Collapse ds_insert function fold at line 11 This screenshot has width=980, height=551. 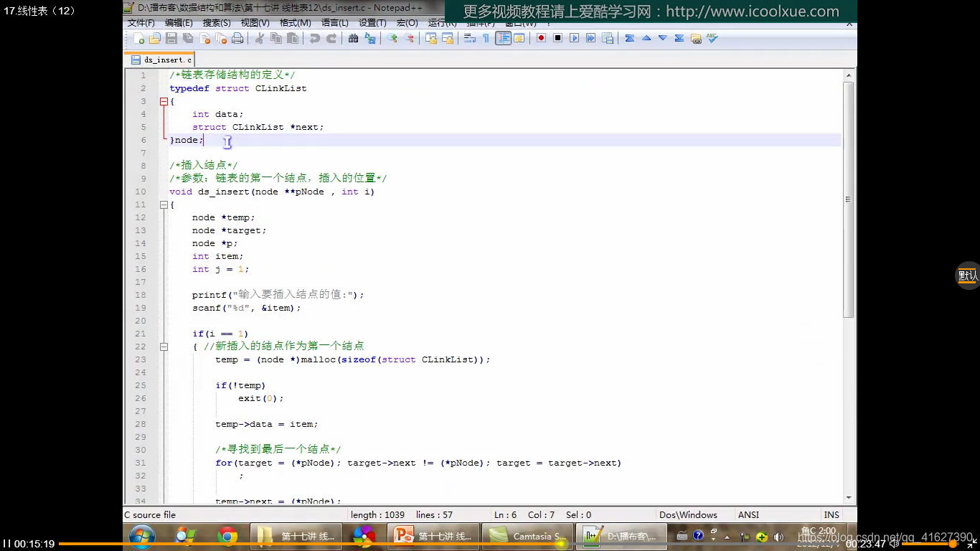click(x=164, y=204)
